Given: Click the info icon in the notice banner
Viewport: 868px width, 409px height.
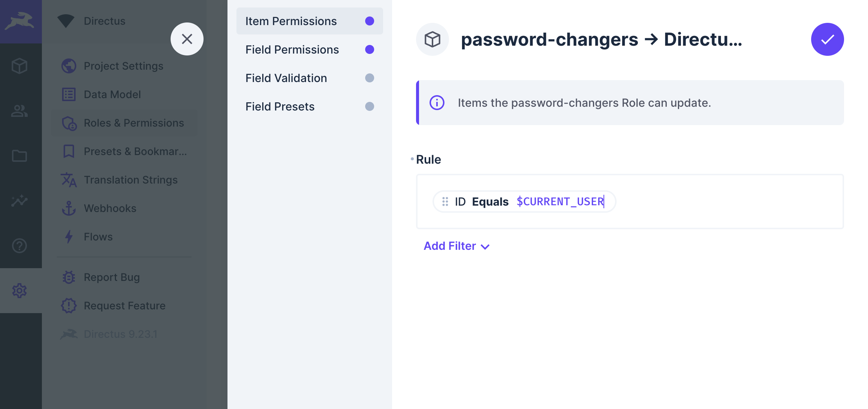Looking at the screenshot, I should click(x=437, y=103).
